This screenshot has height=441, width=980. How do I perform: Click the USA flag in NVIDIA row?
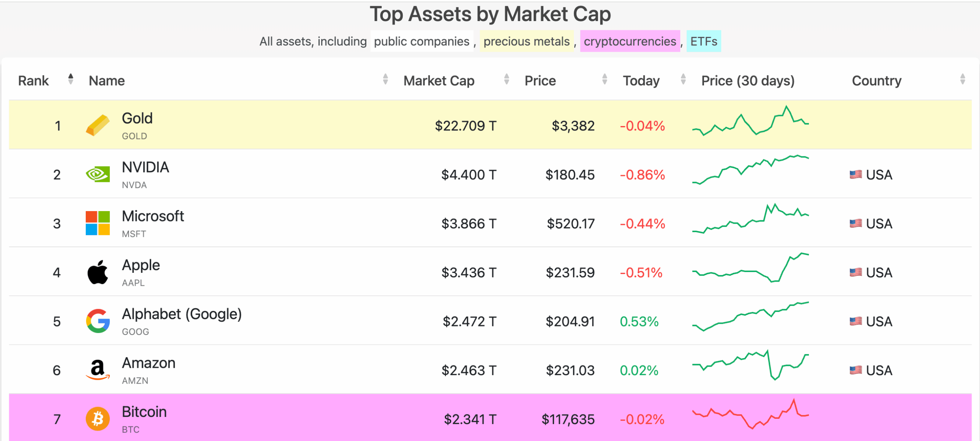pos(856,175)
